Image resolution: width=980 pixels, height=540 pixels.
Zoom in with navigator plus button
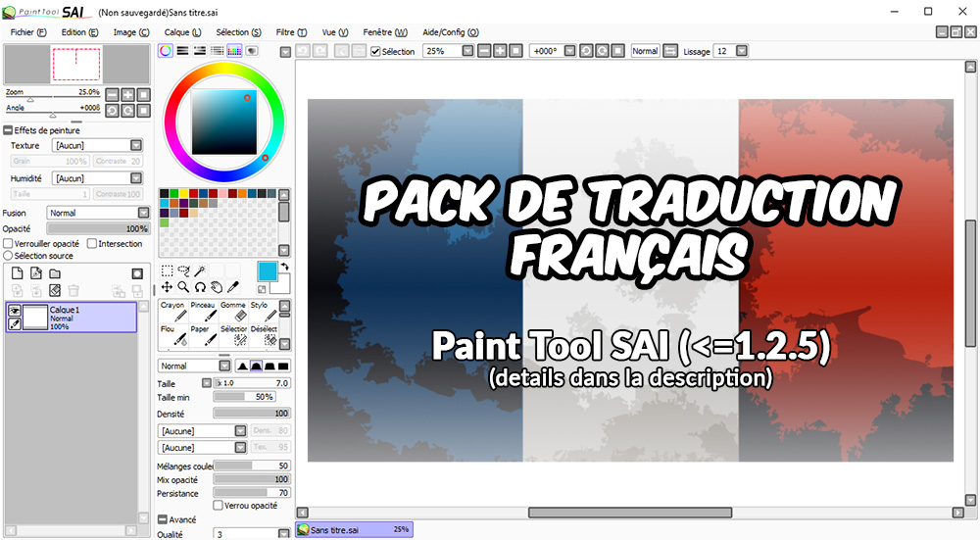click(x=128, y=94)
